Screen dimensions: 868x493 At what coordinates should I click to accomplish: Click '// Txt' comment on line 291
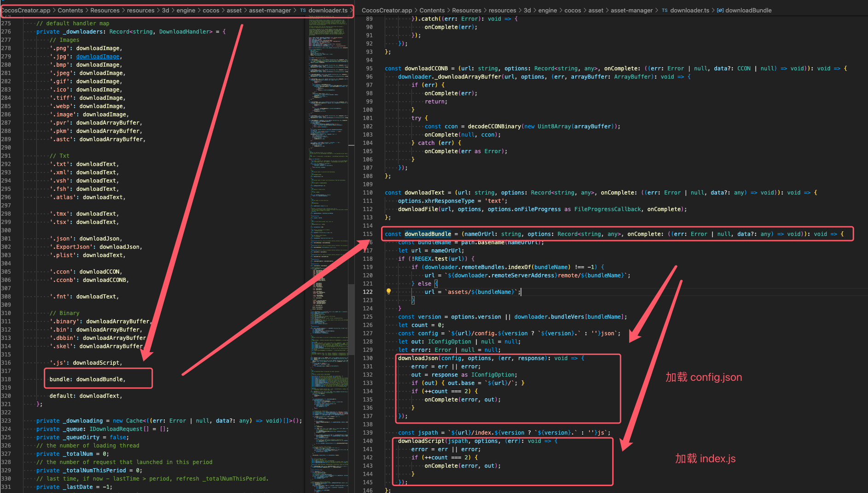59,156
